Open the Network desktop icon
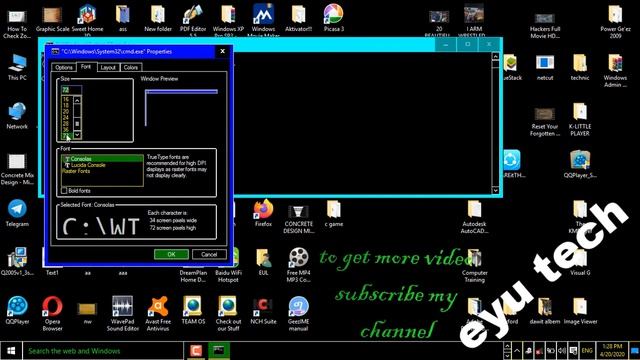 point(17,116)
